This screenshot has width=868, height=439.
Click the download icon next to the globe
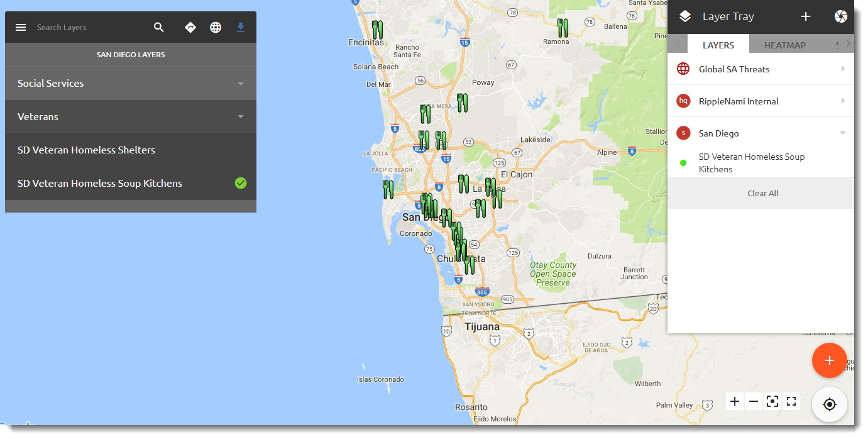click(240, 27)
